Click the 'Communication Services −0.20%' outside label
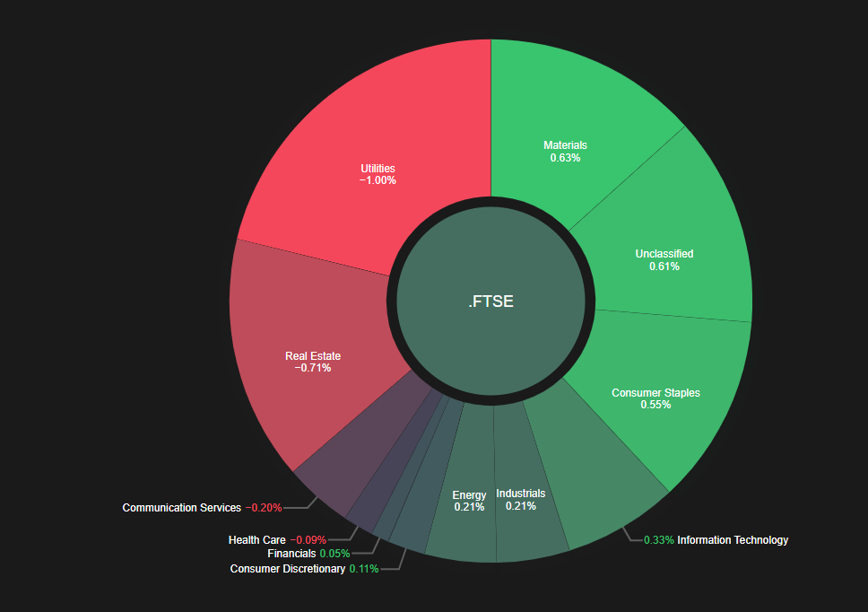The width and height of the screenshot is (868, 612). 202,508
